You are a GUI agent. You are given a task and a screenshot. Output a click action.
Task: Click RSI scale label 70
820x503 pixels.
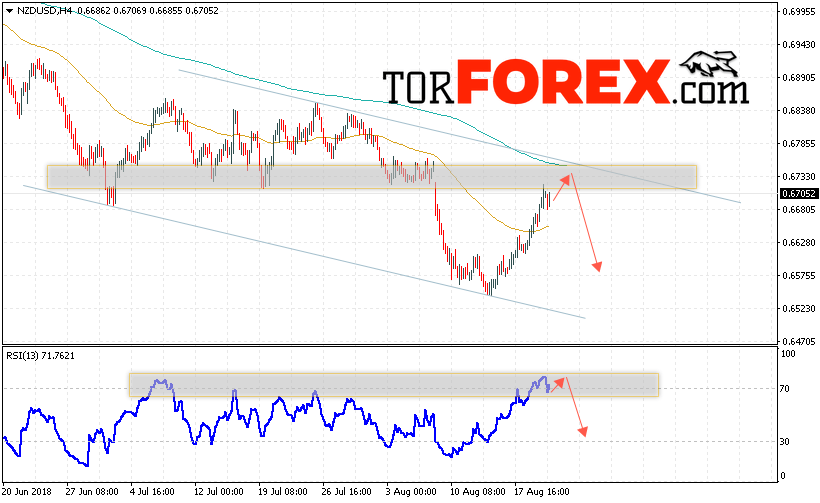point(785,388)
